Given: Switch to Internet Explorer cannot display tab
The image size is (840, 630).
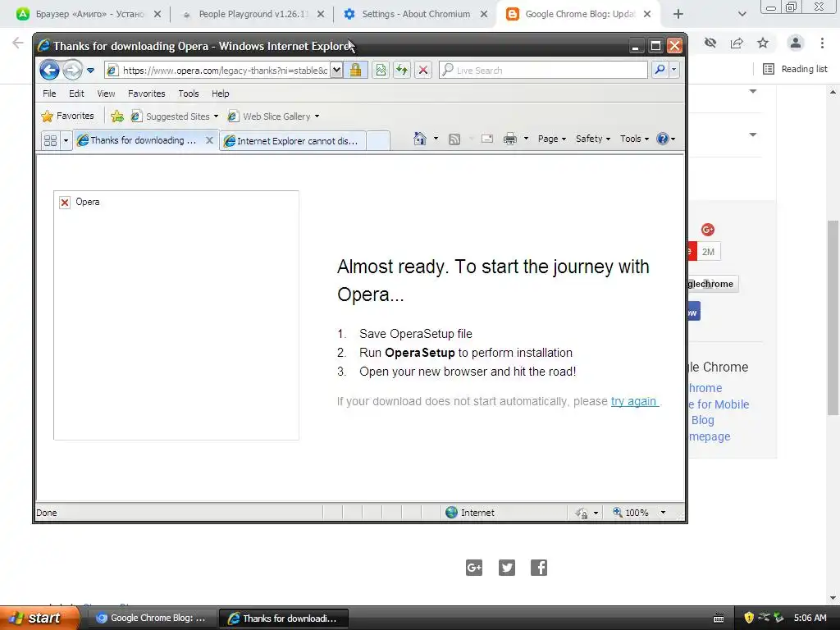Looking at the screenshot, I should (x=293, y=141).
